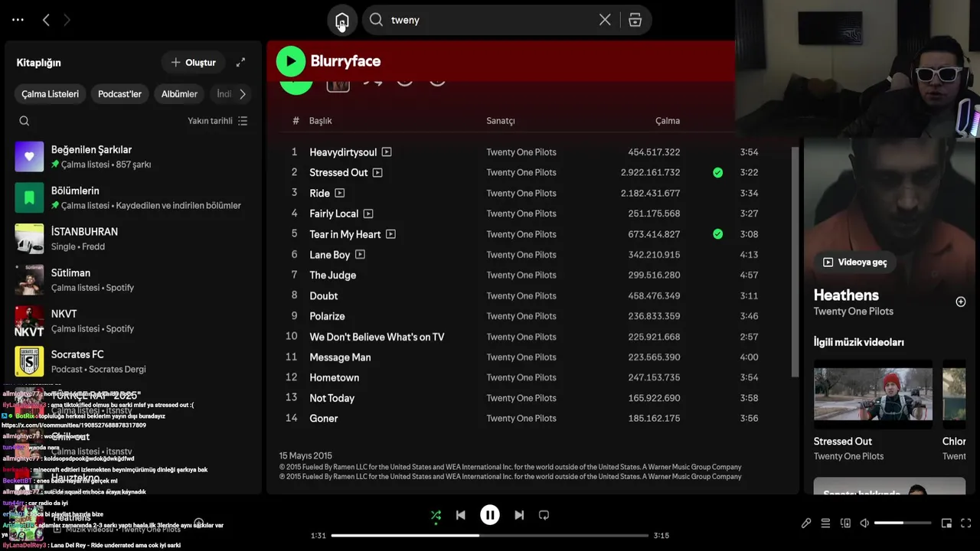Open Stressed Out related music video thumbnail
Viewport: 980px width, 551px height.
point(873,394)
